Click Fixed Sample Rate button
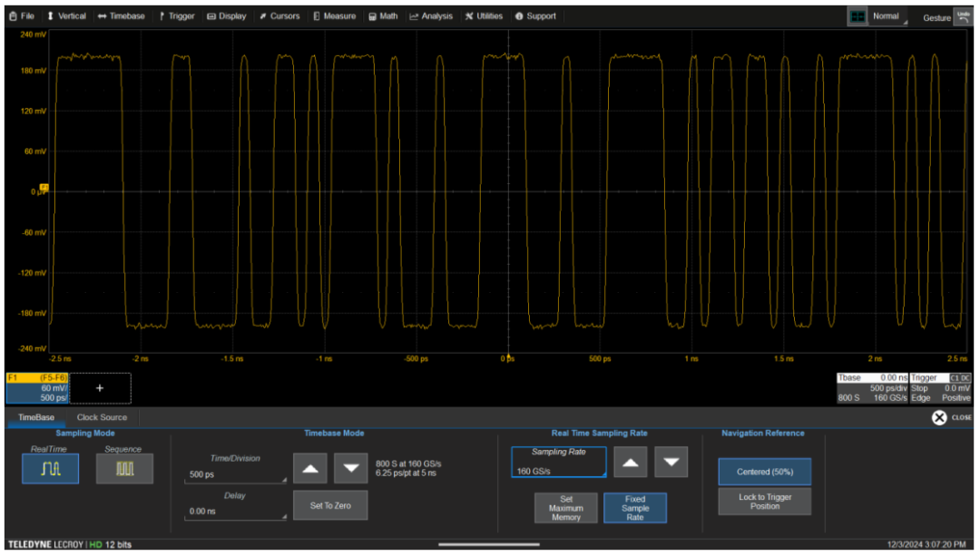This screenshot has width=980, height=556. (x=635, y=508)
